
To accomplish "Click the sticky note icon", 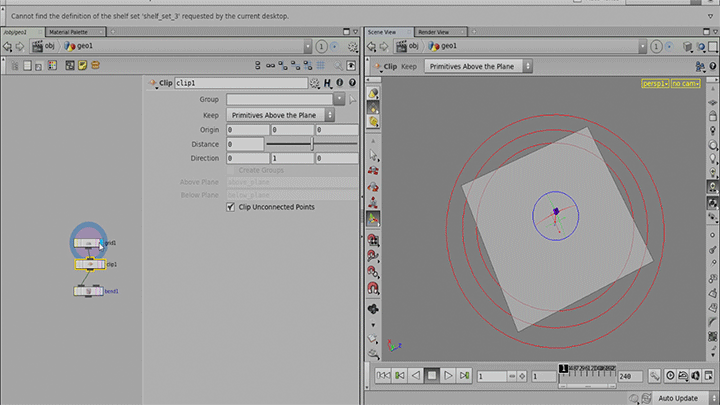I will 82,65.
